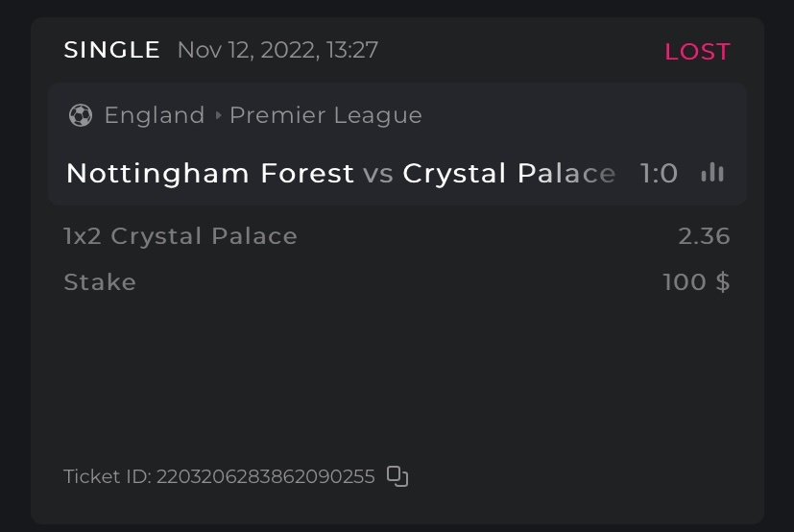Click the small arrow between England and Premier League
Screen dimensions: 794x532
click(x=218, y=115)
